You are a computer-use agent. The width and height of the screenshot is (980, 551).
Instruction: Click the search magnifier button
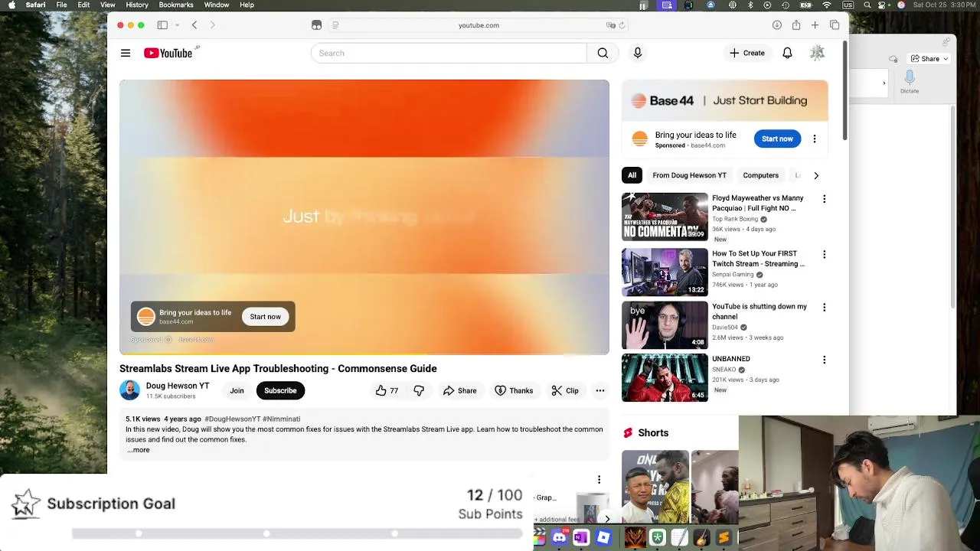(603, 53)
